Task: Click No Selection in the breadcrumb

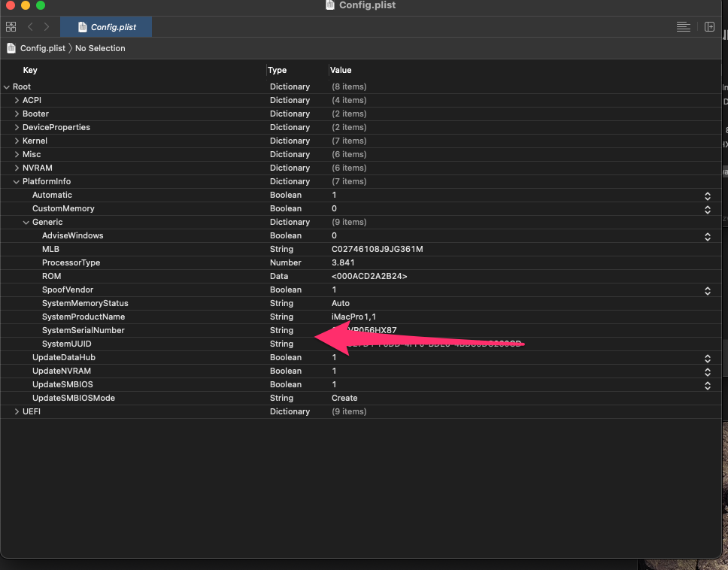Action: click(100, 48)
